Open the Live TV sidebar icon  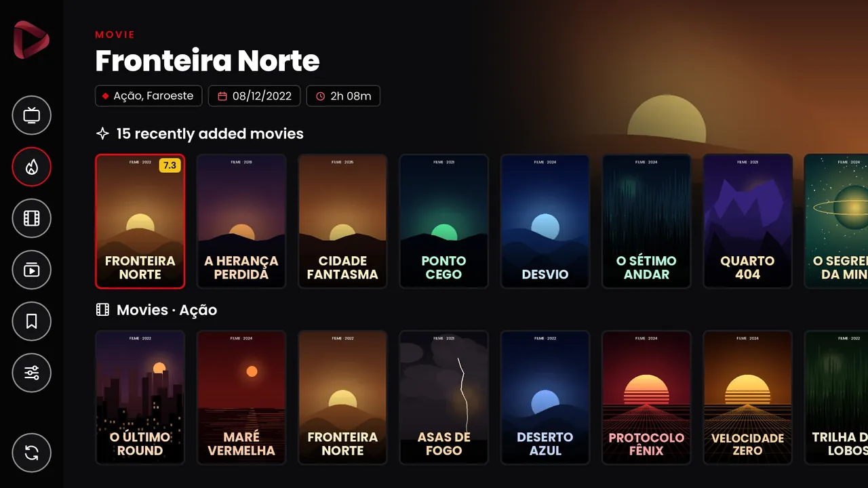pyautogui.click(x=32, y=115)
